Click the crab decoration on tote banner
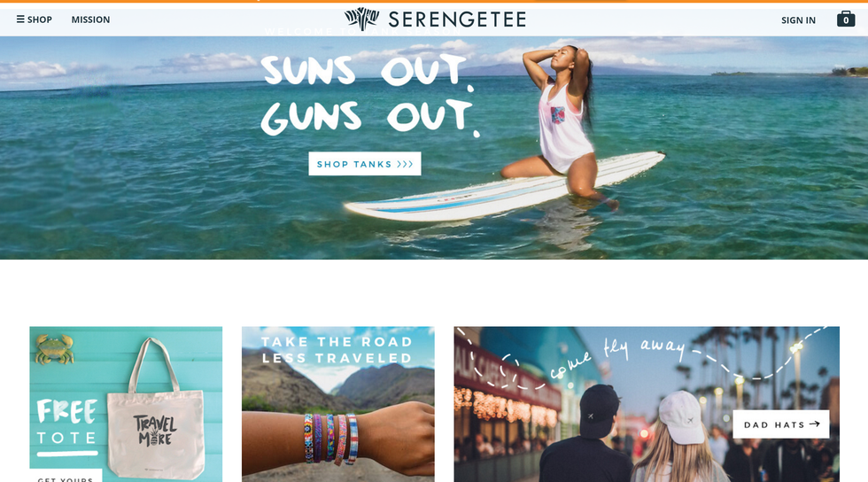This screenshot has width=868, height=482. pos(54,349)
